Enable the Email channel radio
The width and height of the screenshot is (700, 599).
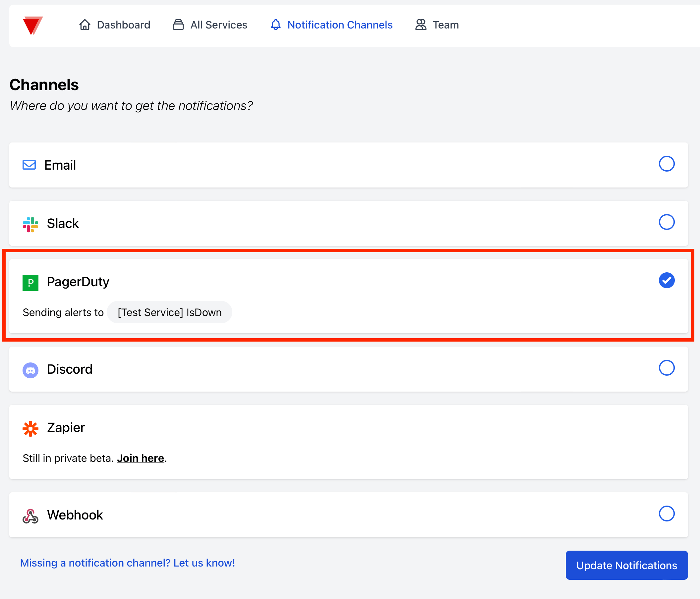[x=667, y=164]
